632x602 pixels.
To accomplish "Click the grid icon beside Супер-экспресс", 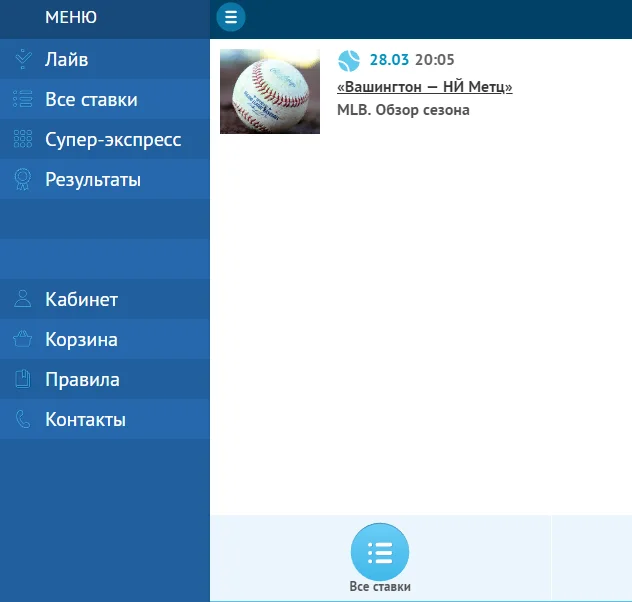I will pyautogui.click(x=23, y=139).
